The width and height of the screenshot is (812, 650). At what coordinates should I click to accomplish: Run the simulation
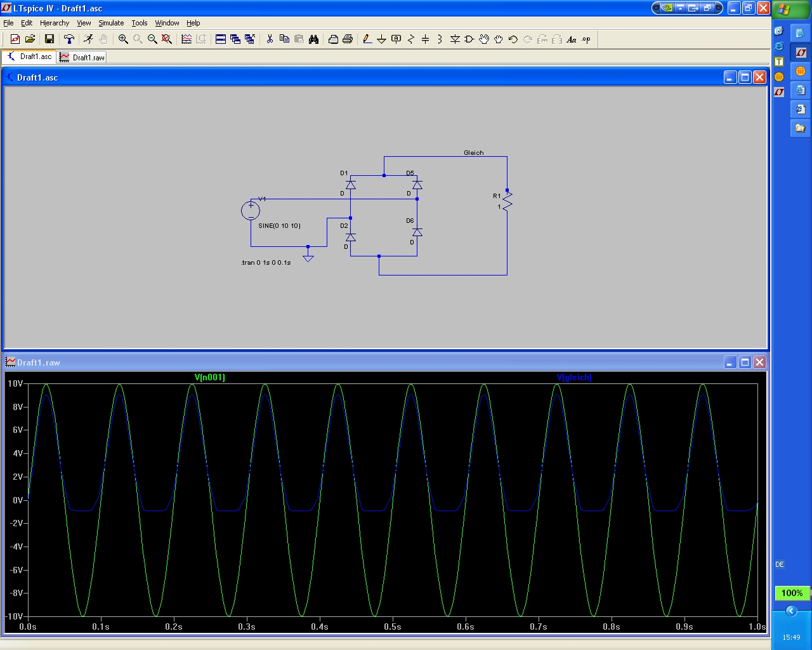(88, 39)
